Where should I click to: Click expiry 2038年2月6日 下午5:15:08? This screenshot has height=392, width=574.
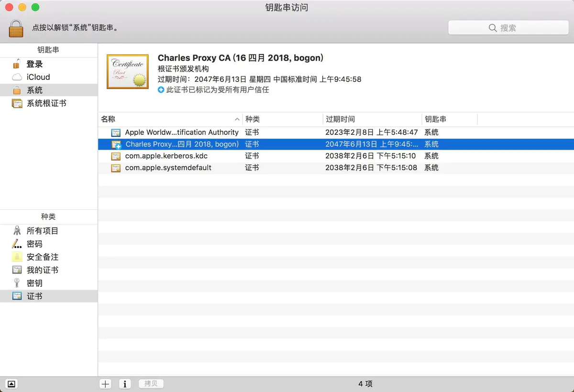pyautogui.click(x=371, y=168)
